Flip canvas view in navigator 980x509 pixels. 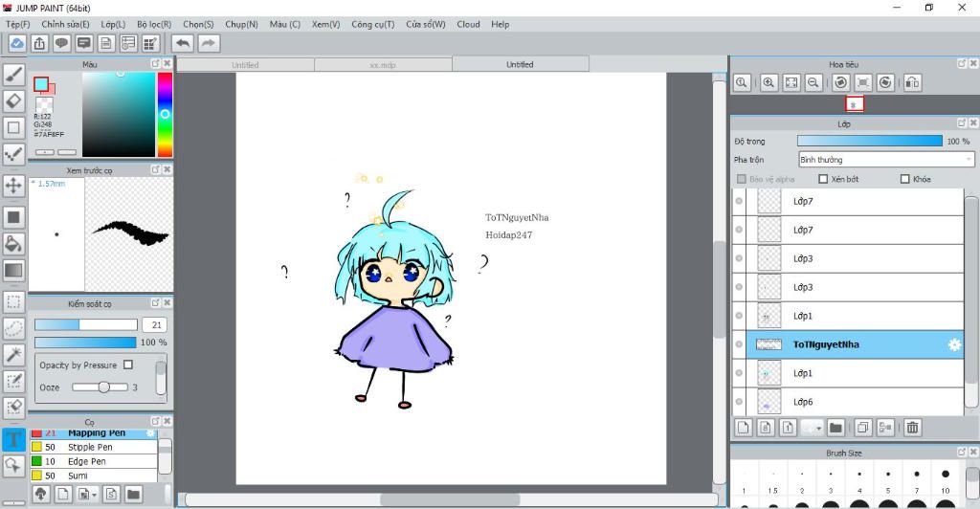pos(912,82)
